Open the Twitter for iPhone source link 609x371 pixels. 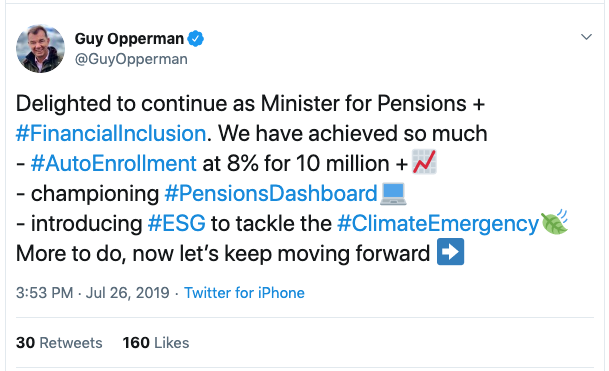click(x=244, y=293)
